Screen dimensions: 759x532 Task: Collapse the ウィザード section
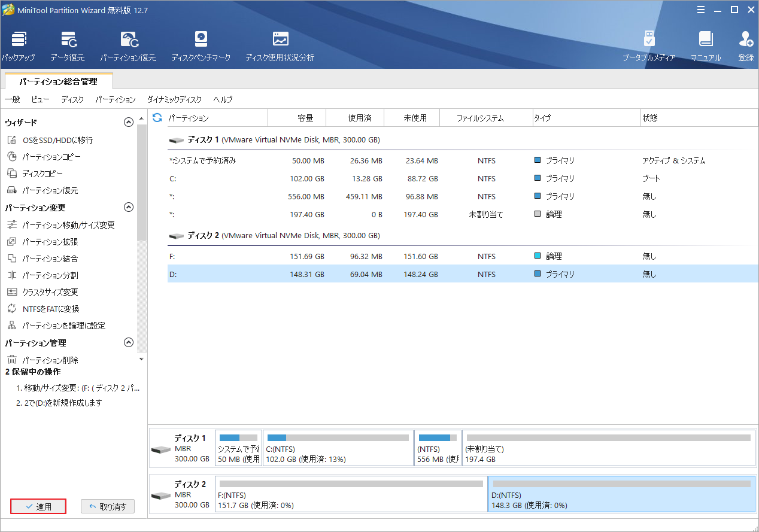tap(128, 121)
